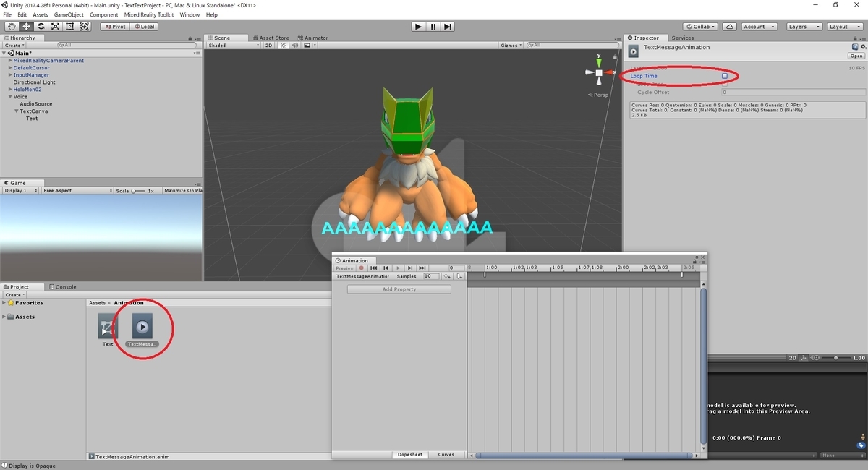Collapse the TextCanva object in Hierarchy
The image size is (868, 470).
tap(17, 111)
